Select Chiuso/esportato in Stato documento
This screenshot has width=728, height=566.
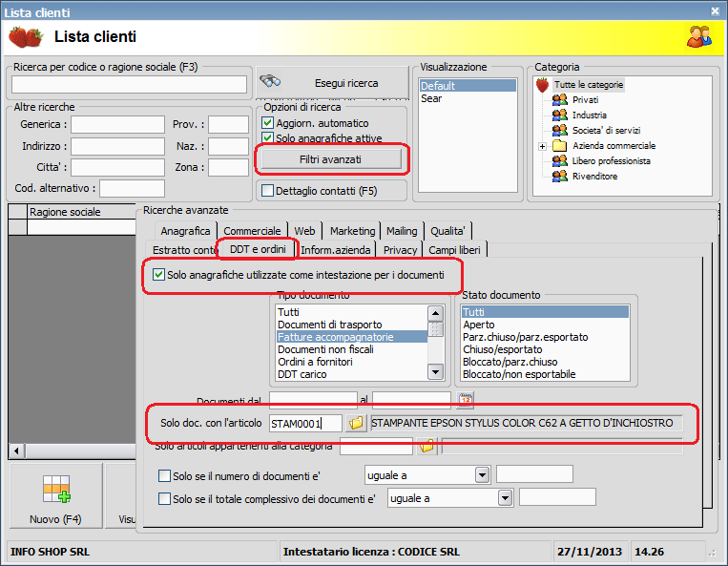point(545,349)
